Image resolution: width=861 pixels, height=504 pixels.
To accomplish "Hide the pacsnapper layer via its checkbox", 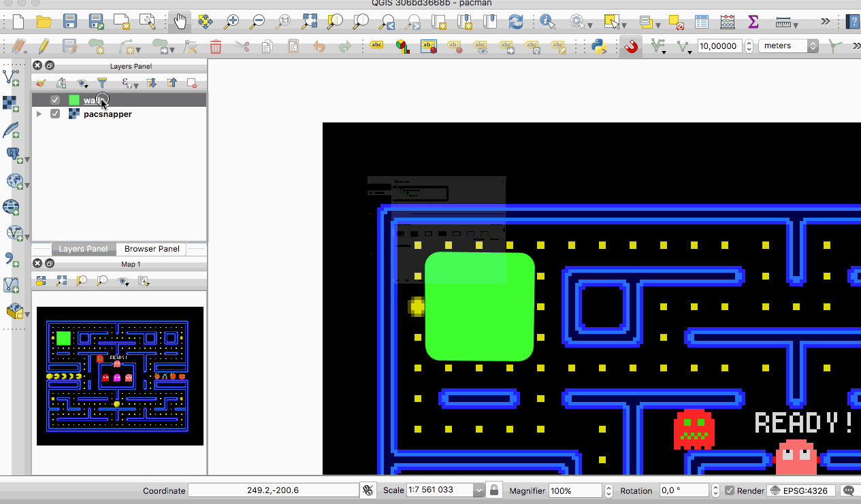I will click(x=55, y=114).
